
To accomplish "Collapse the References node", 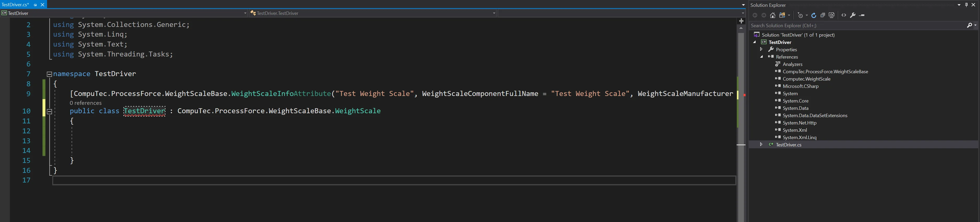I will point(761,57).
